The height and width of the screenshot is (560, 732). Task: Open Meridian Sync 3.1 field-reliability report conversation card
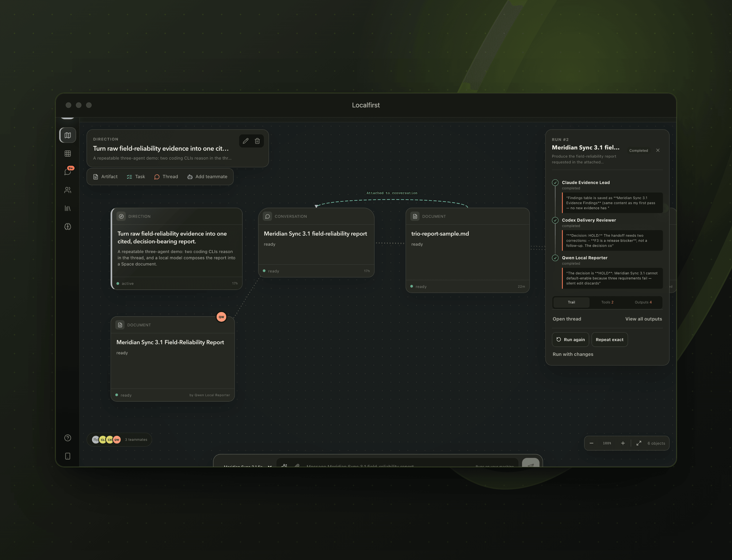click(316, 243)
